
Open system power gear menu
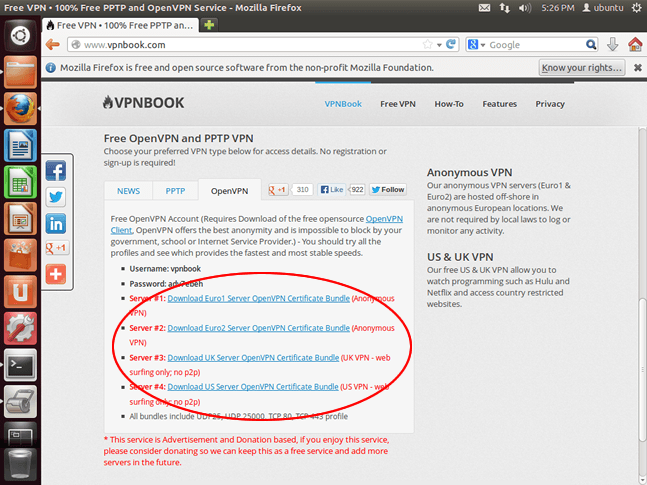637,7
